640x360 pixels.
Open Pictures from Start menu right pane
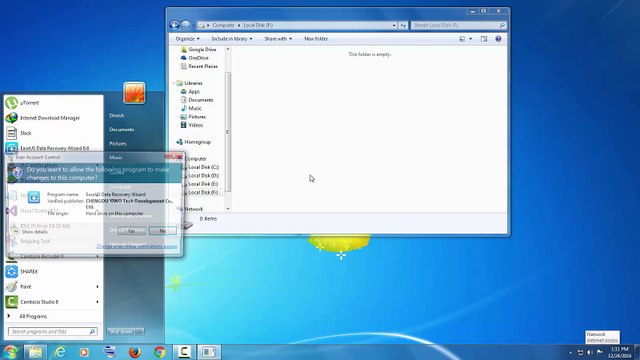(118, 144)
